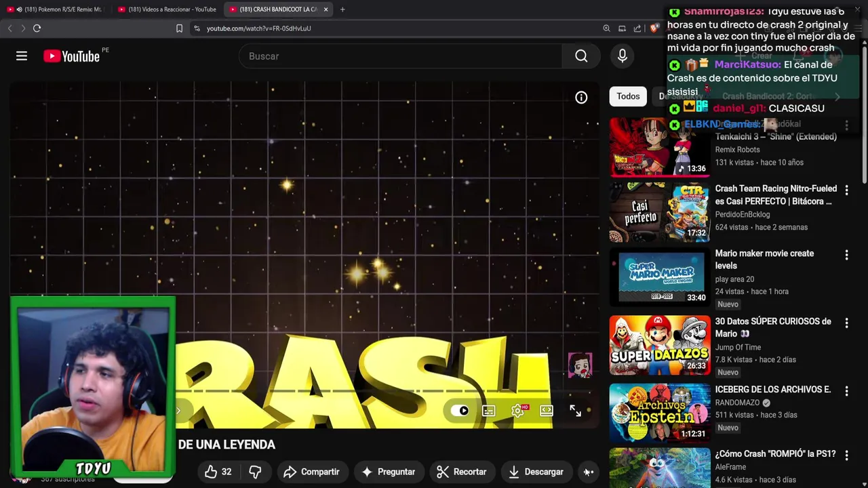Open the ICEBERG DE LOS ARCHIVOS E. title
The width and height of the screenshot is (868, 488).
[773, 390]
